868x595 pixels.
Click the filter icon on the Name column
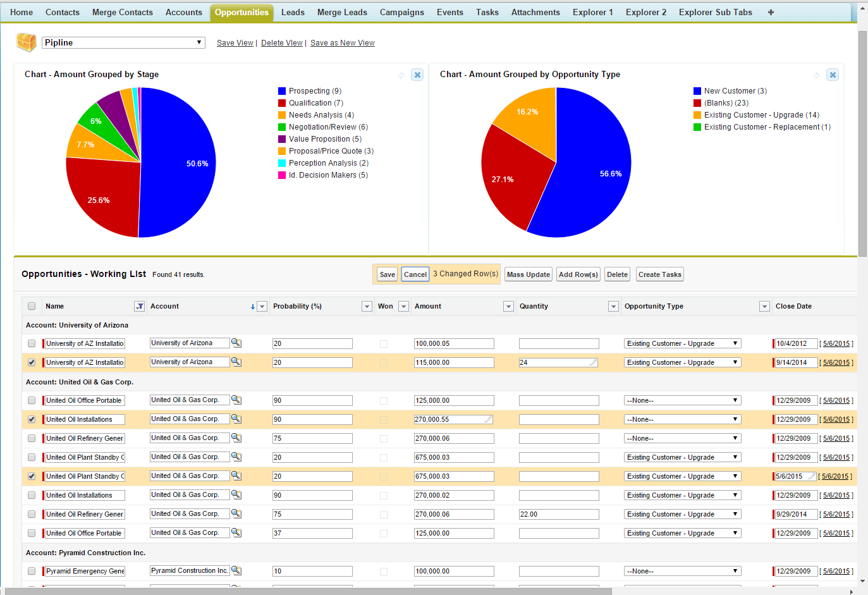coord(140,306)
